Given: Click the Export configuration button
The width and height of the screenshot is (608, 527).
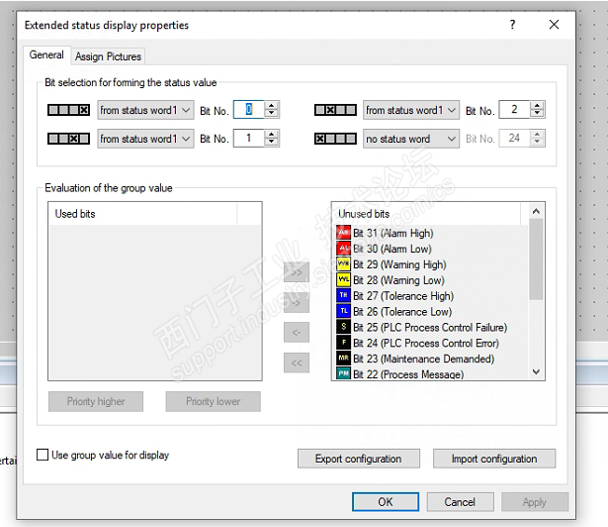Looking at the screenshot, I should click(x=357, y=459).
